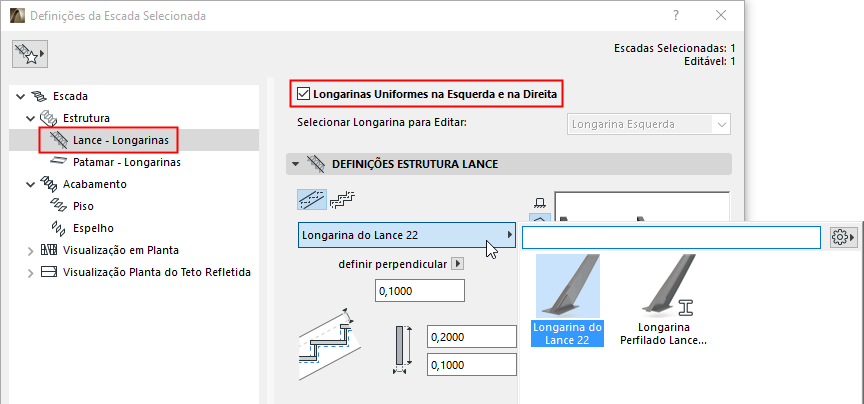The image size is (864, 404).
Task: Click the stringer search input field
Action: (x=672, y=237)
